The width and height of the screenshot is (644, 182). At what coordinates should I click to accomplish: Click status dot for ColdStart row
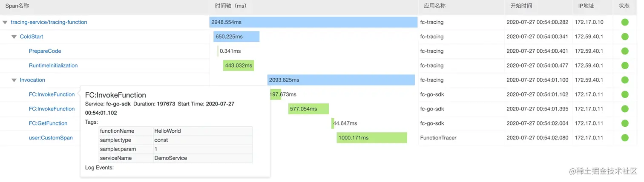pyautogui.click(x=625, y=37)
